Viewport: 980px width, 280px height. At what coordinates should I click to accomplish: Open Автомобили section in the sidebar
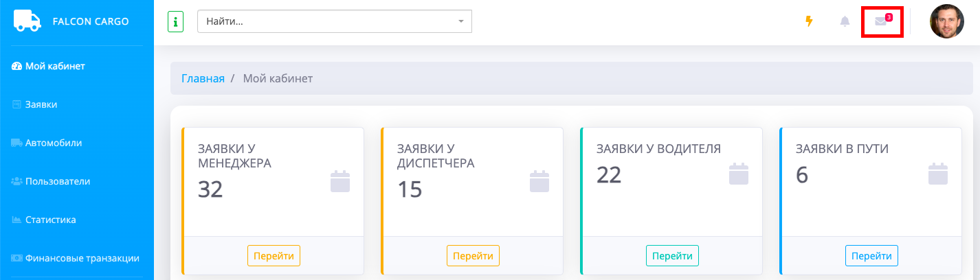tap(54, 143)
